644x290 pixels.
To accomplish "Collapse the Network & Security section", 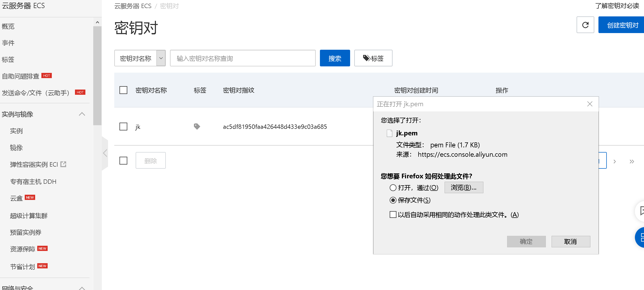I will point(82,288).
